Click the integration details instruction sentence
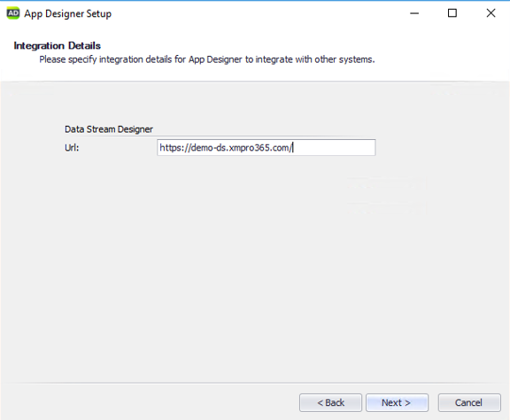 click(x=207, y=59)
